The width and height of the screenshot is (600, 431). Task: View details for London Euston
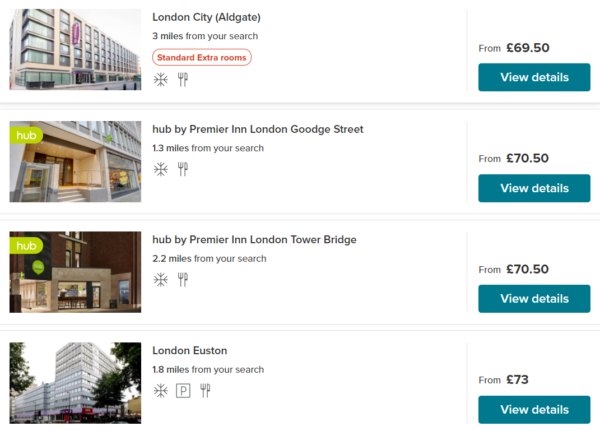(534, 409)
